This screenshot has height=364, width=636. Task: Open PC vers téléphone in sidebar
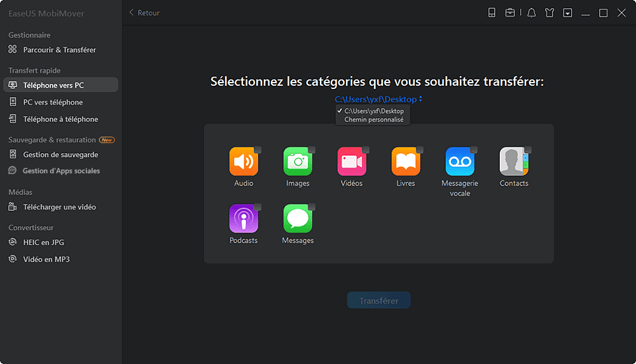[x=53, y=102]
